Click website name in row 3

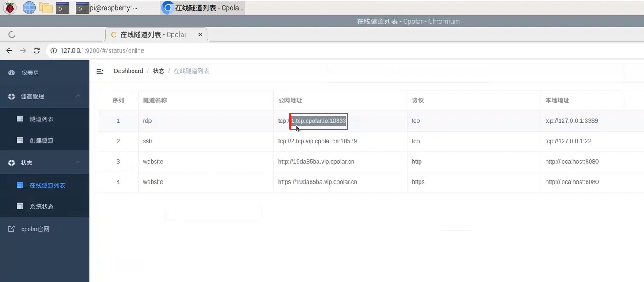153,162
